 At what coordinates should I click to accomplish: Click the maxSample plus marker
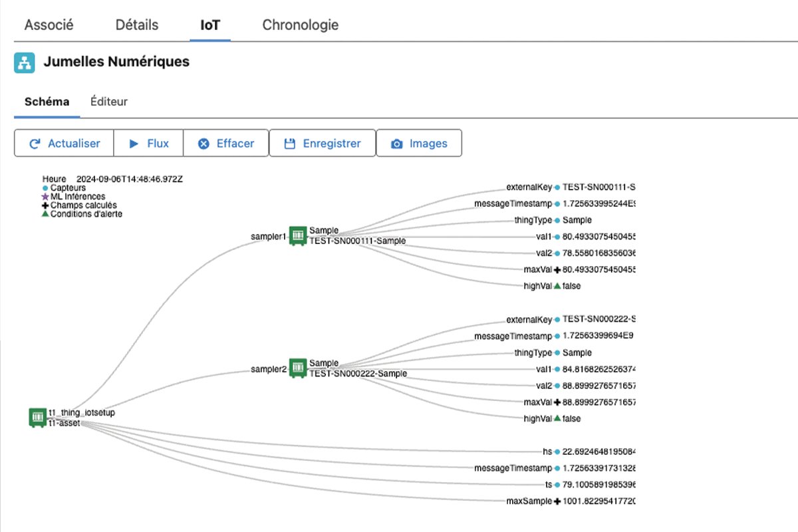[557, 501]
